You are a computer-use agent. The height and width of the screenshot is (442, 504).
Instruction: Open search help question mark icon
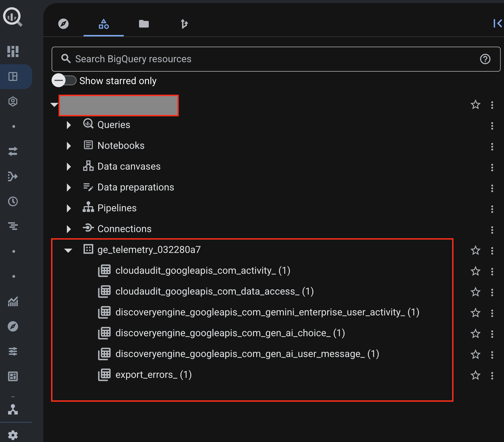485,59
